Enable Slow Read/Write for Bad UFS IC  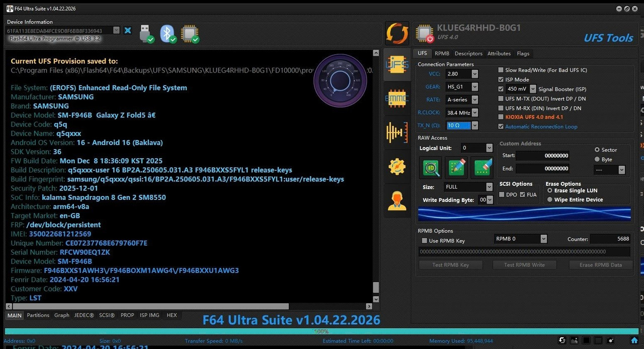pyautogui.click(x=501, y=70)
